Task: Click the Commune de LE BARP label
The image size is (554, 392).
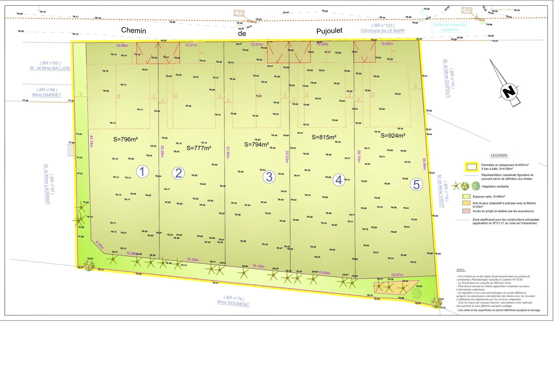Action: pos(383,31)
